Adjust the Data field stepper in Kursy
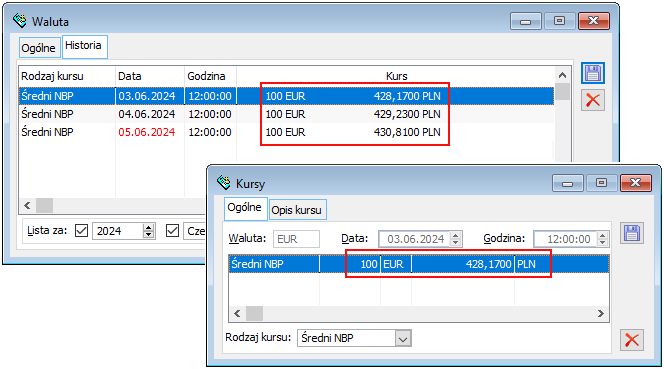 [456, 239]
